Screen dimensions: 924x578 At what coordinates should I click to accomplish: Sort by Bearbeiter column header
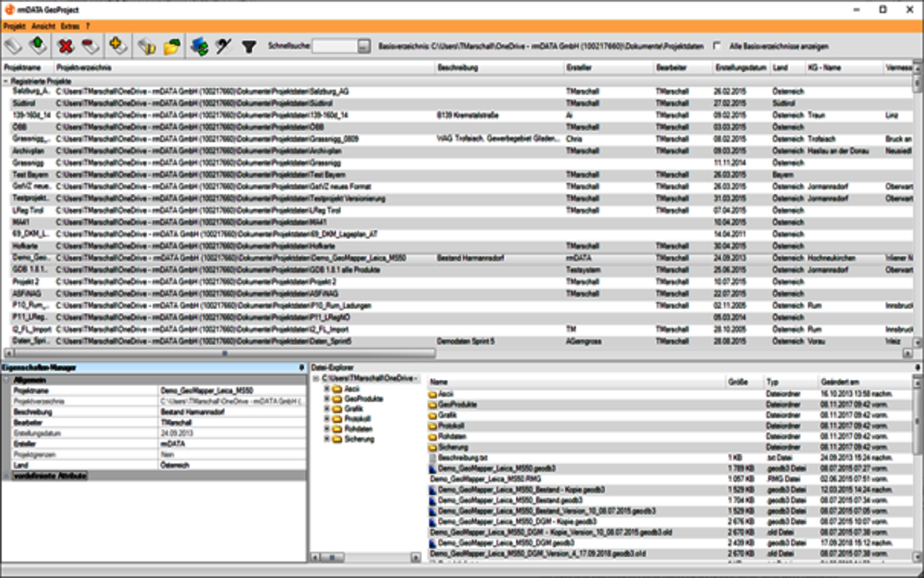tap(683, 68)
